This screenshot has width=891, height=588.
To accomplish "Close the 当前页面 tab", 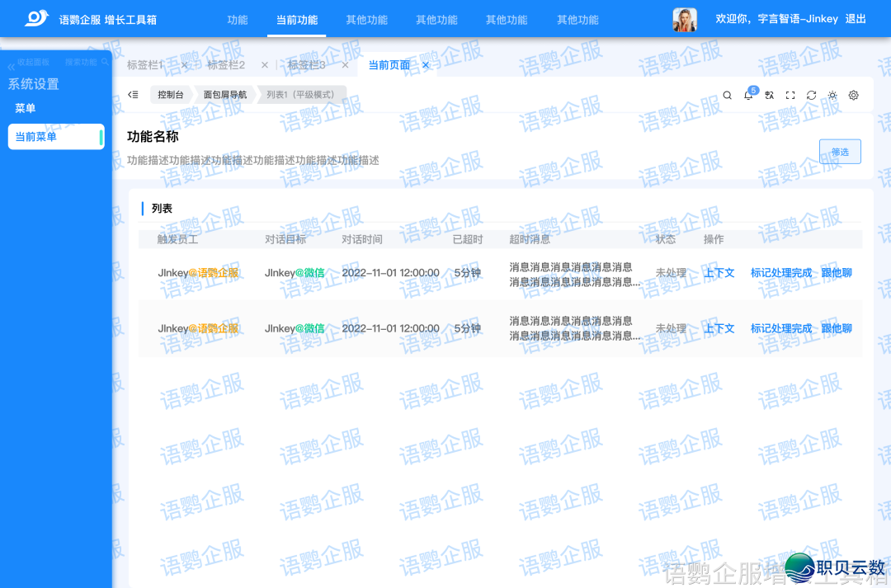I will point(426,65).
